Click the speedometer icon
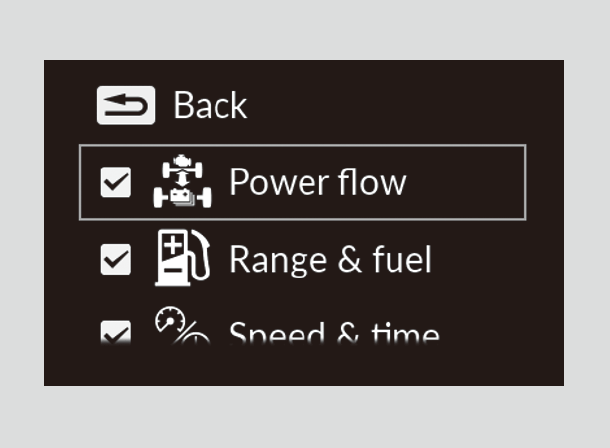This screenshot has width=610, height=448. [181, 327]
